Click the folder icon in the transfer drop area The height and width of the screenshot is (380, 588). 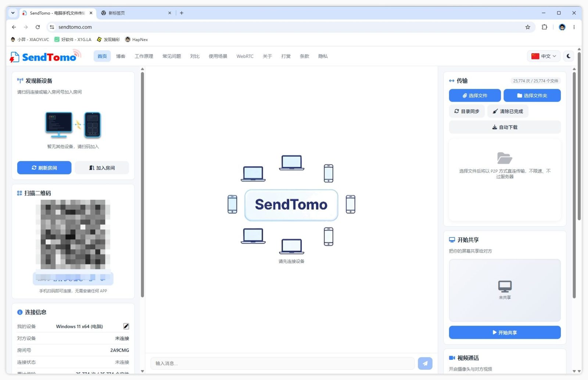(x=505, y=158)
